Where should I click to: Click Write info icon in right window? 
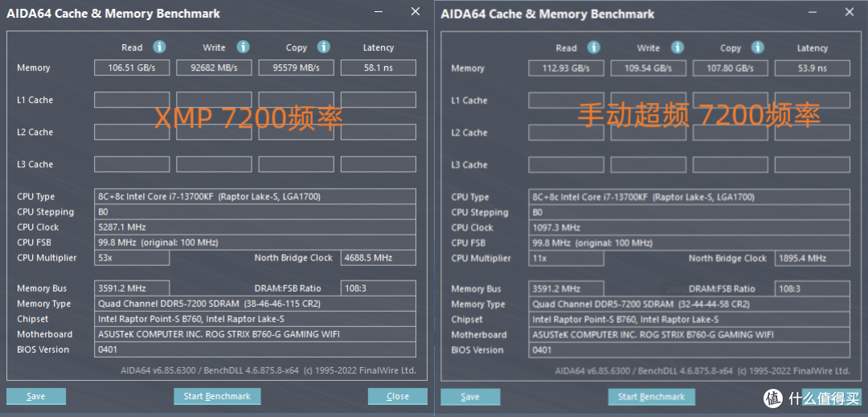tap(677, 47)
